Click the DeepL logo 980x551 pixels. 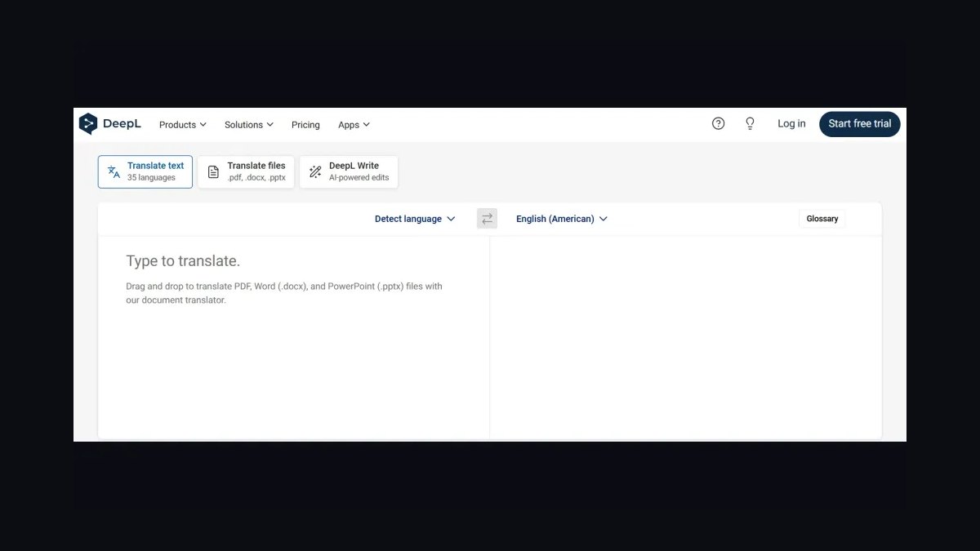(110, 124)
